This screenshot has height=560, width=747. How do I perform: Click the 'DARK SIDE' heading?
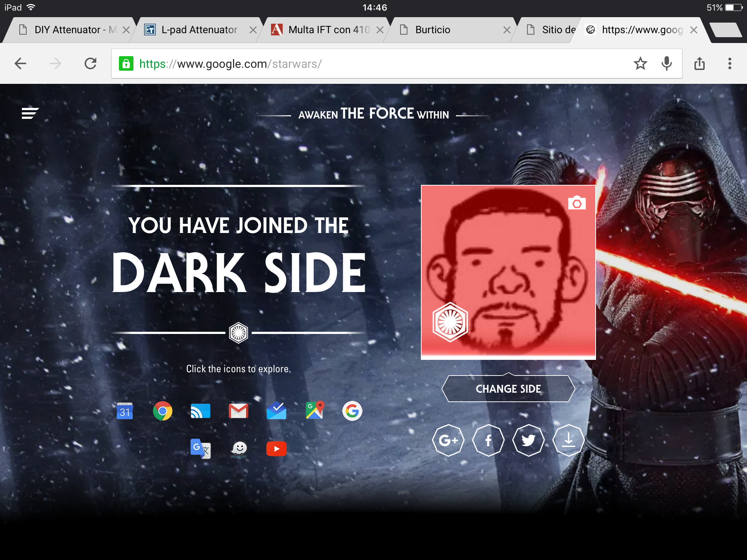[239, 272]
